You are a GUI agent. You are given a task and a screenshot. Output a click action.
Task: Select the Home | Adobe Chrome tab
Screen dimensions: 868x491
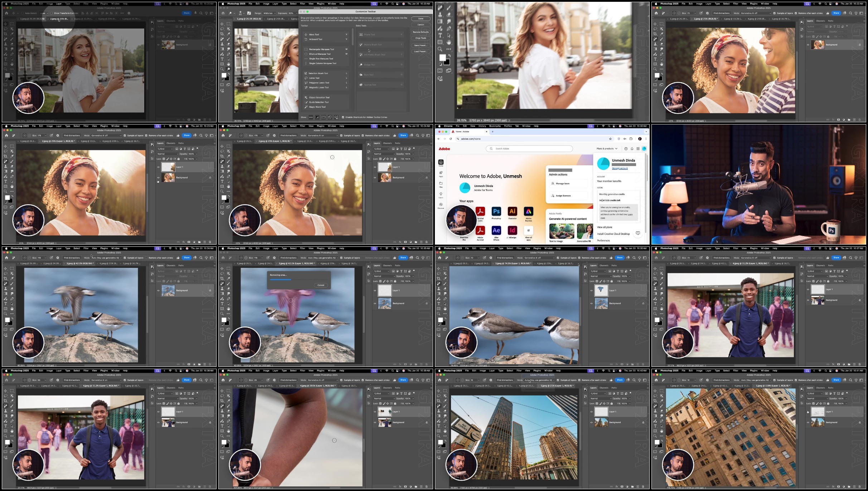(470, 132)
